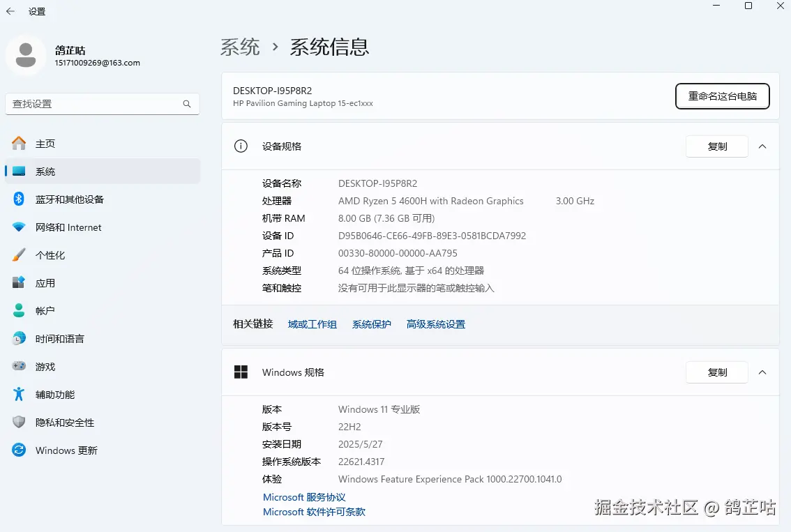The height and width of the screenshot is (532, 791).
Task: Click the accessibility figure icon
Action: (x=19, y=394)
